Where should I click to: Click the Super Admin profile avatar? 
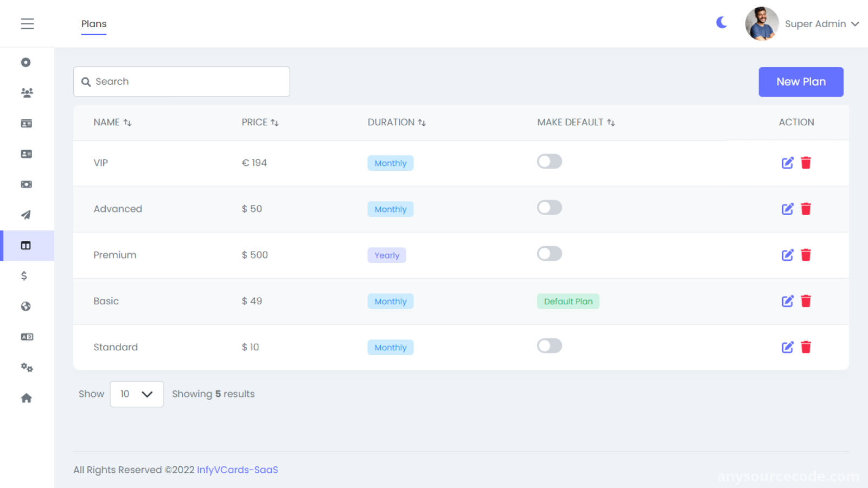point(762,24)
